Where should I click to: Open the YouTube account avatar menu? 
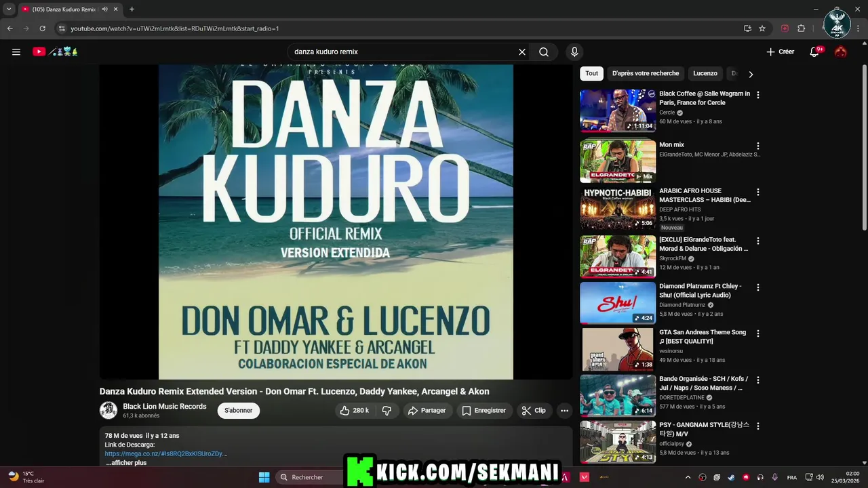click(841, 52)
